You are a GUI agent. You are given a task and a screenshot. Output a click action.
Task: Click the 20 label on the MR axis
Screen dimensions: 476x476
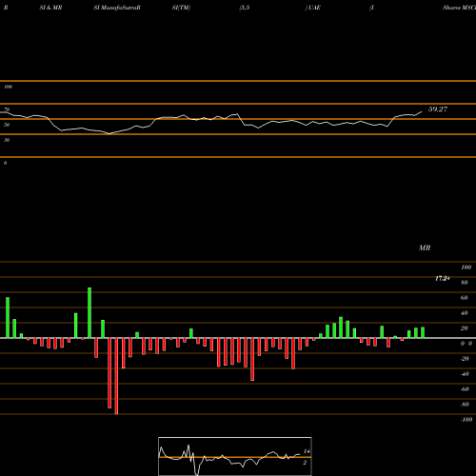click(x=465, y=328)
